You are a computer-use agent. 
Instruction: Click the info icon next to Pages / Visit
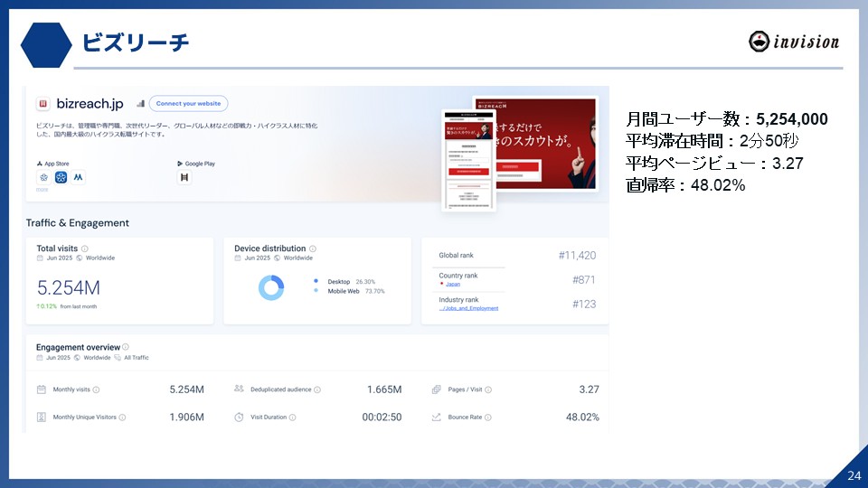click(x=488, y=390)
